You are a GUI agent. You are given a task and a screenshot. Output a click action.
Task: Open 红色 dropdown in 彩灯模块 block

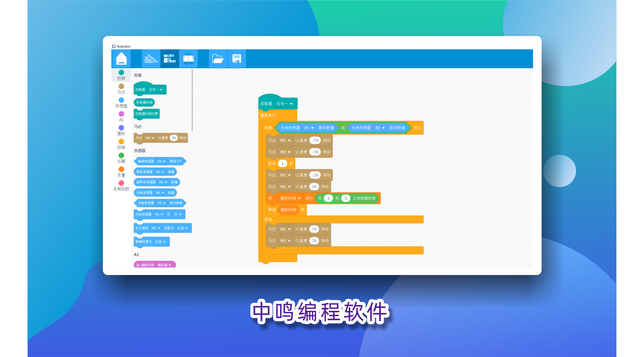[183, 228]
